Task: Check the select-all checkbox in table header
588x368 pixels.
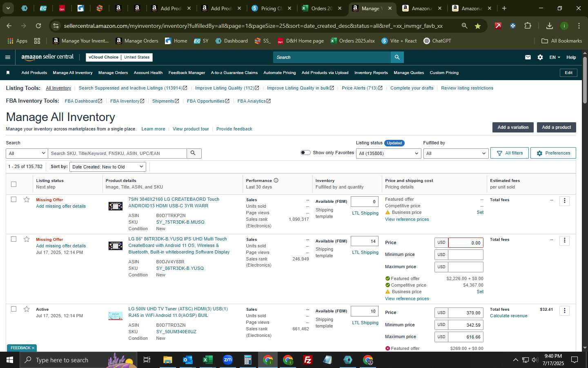Action: coord(13,184)
